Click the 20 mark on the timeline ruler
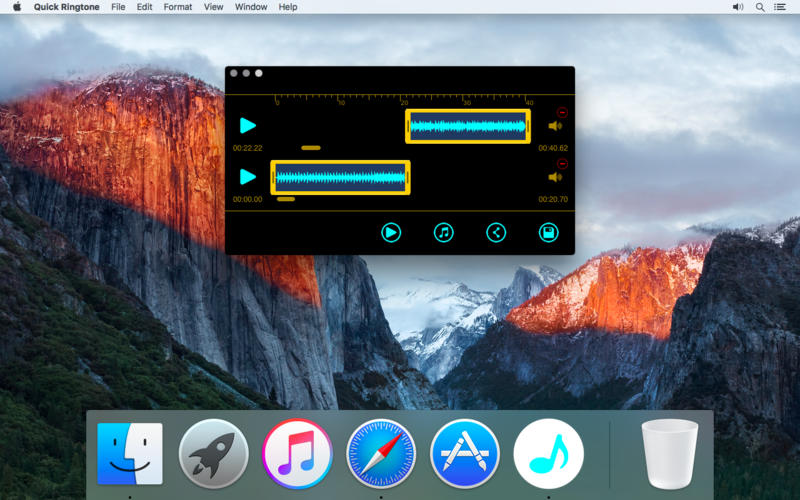800x500 pixels. pos(404,103)
